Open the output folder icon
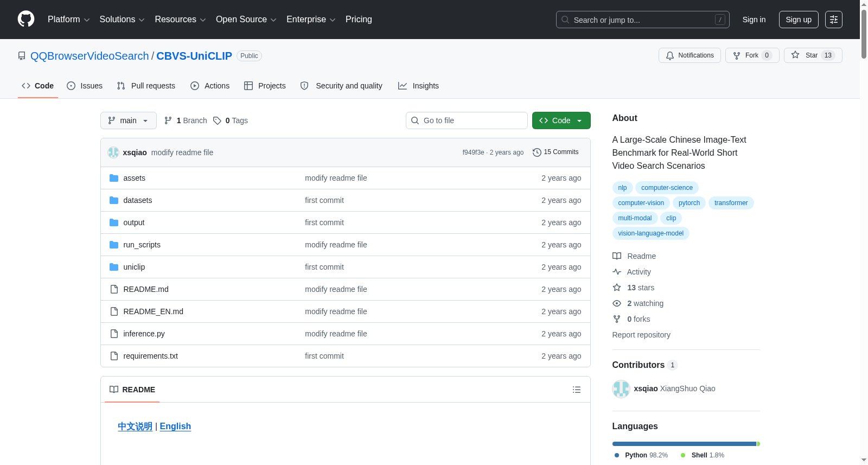Screen dimensions: 868x465 [x=114, y=222]
